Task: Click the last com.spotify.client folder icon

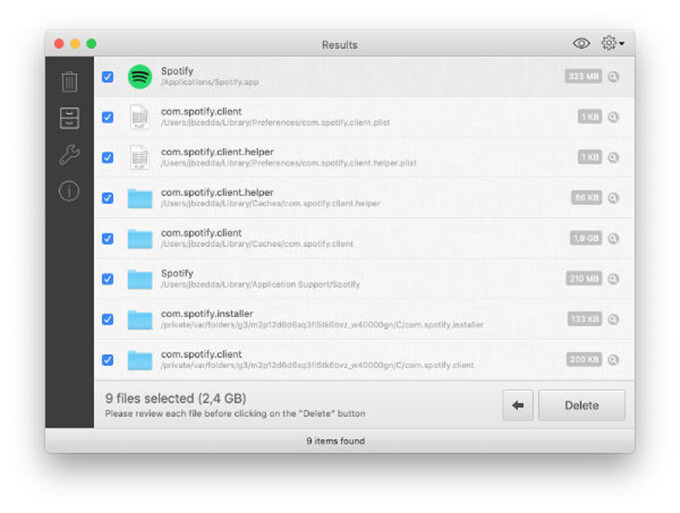Action: tap(140, 360)
